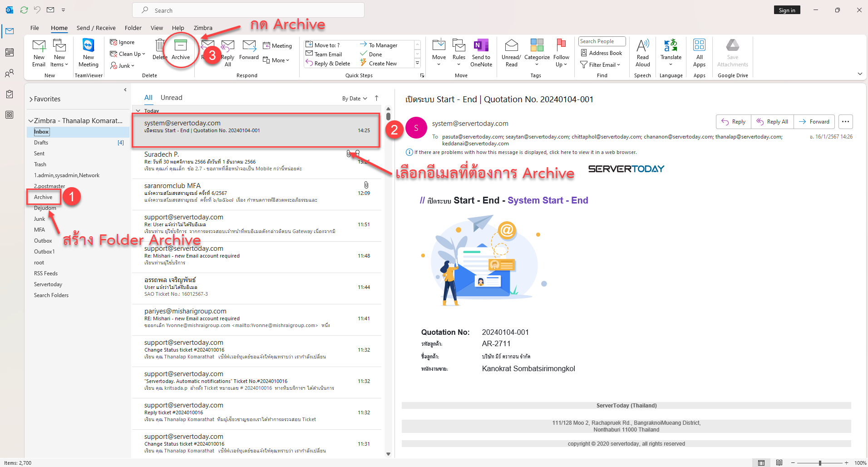The height and width of the screenshot is (467, 868).
Task: Click the info icon about display problems
Action: pyautogui.click(x=409, y=153)
